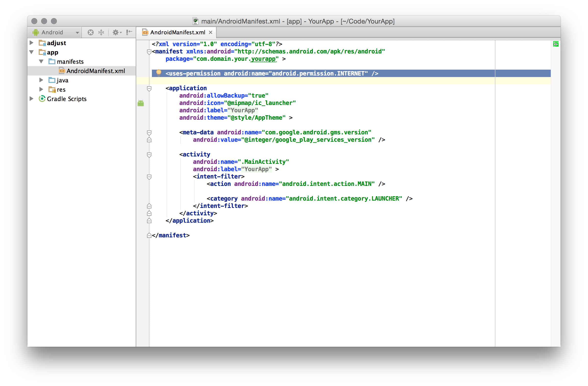Click the green inspection eye indicator
This screenshot has width=588, height=386.
coord(556,44)
